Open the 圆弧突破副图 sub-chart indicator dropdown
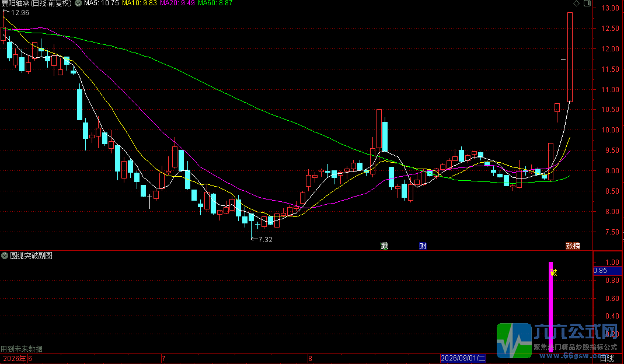The width and height of the screenshot is (624, 364). 5,256
